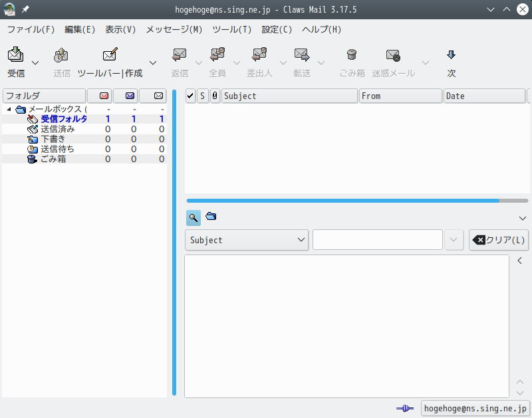The width and height of the screenshot is (532, 418).
Task: Select the 下書き drafts folder
Action: 53,139
